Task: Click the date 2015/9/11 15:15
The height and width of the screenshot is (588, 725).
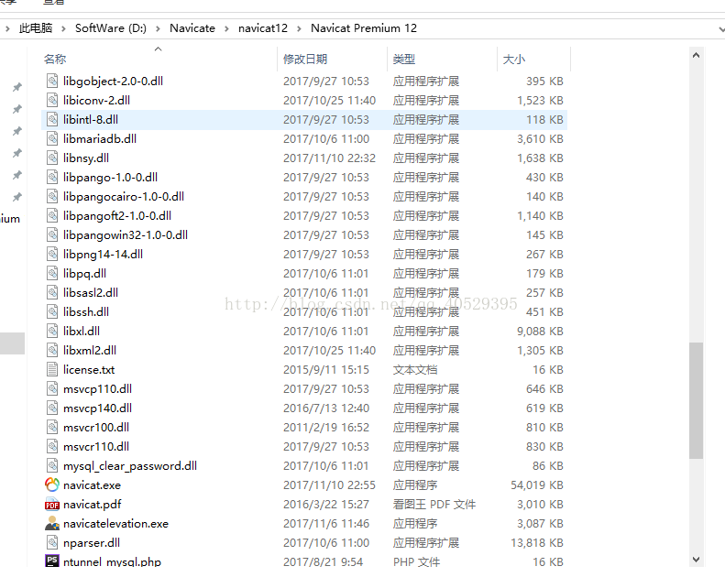Action: (x=326, y=369)
